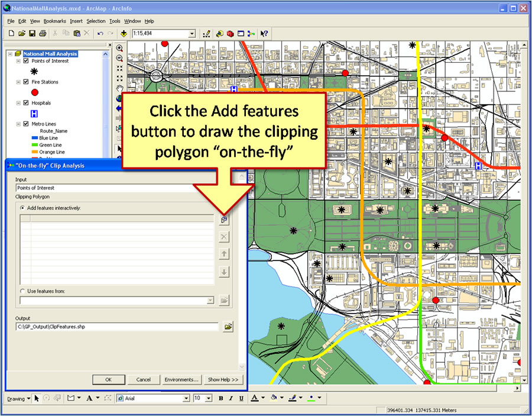Open the map scale dropdown

[192, 33]
